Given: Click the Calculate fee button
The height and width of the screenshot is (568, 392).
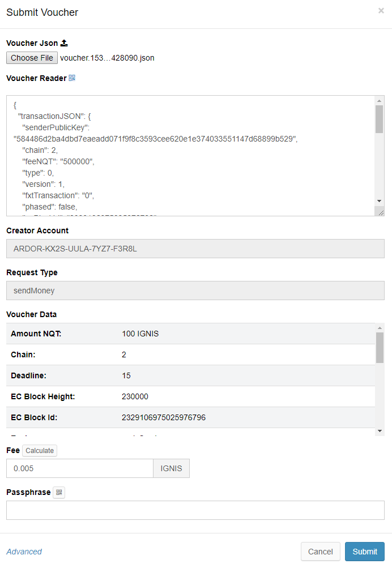Looking at the screenshot, I should [40, 451].
